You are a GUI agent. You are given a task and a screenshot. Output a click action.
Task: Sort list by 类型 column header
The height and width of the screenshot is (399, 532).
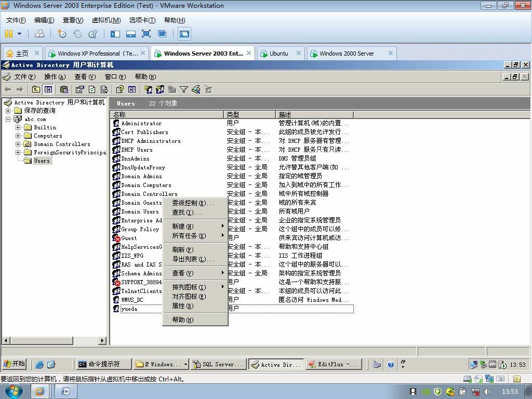point(249,115)
